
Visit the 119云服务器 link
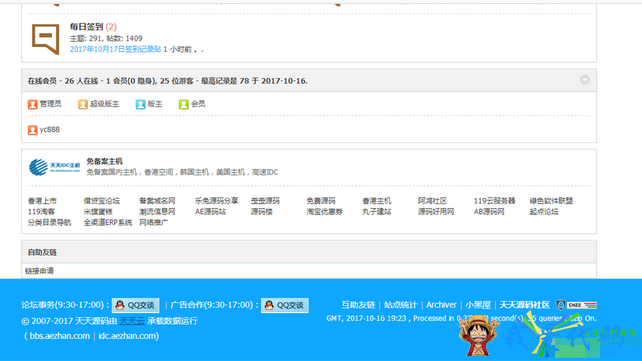(x=494, y=201)
